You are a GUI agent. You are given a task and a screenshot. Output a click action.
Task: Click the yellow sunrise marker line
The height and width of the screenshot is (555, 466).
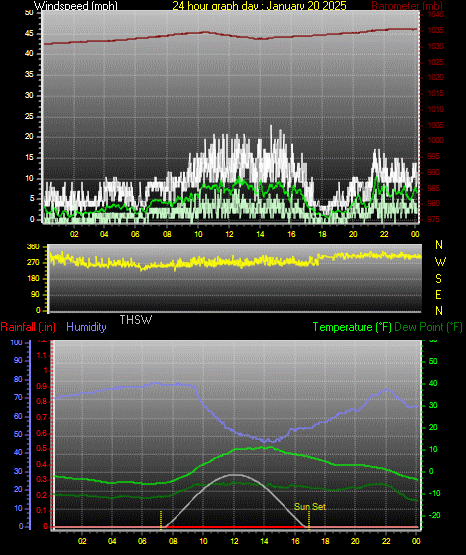tap(161, 520)
